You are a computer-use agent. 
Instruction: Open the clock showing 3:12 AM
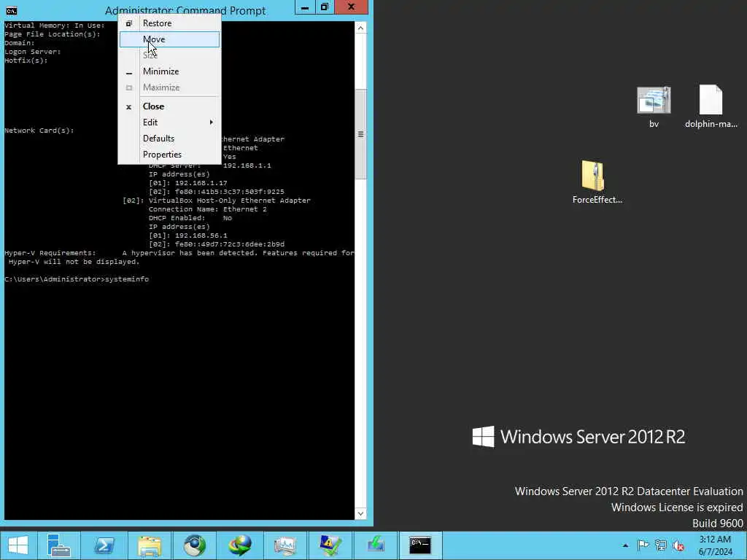coord(715,545)
